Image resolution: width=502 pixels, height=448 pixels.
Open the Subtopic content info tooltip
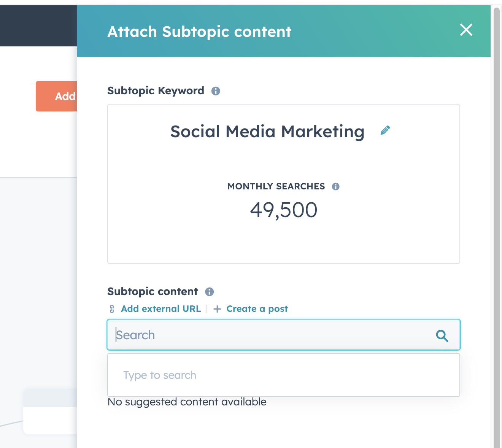[209, 292]
